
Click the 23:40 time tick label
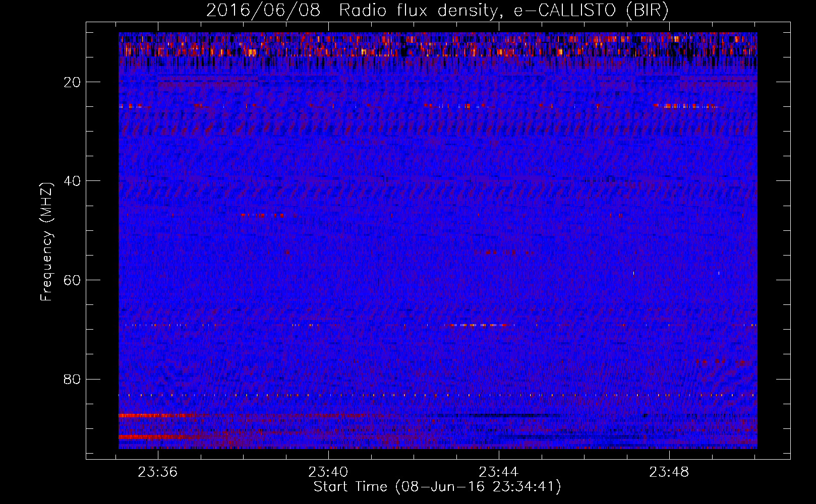(x=328, y=472)
